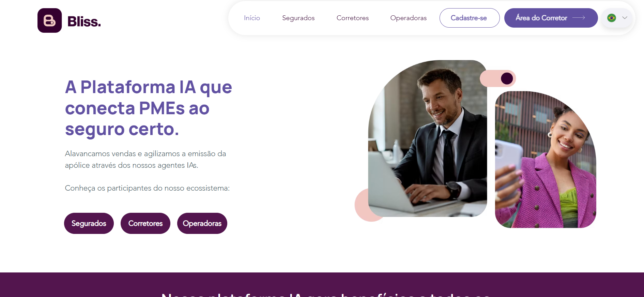Open Operadoras from the top menu
644x297 pixels.
[409, 18]
